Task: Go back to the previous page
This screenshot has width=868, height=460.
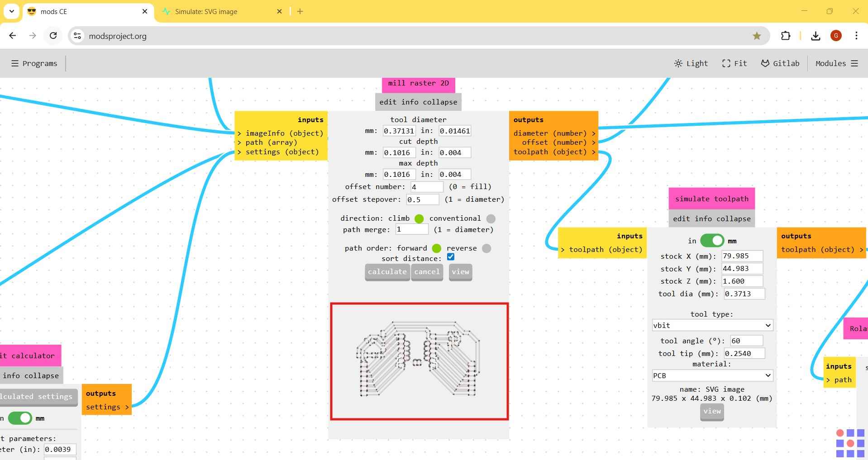Action: click(x=13, y=36)
